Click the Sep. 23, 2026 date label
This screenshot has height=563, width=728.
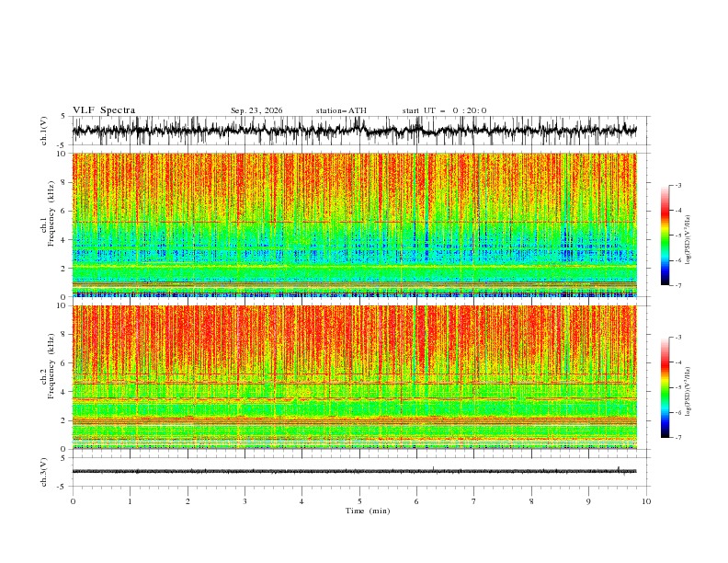coord(256,110)
